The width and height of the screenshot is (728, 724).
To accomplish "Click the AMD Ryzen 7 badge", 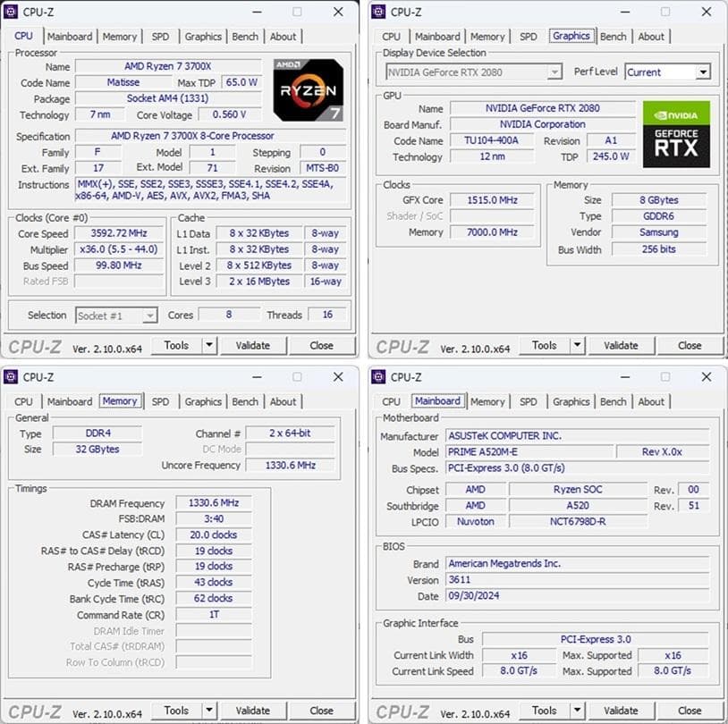I will pyautogui.click(x=309, y=89).
